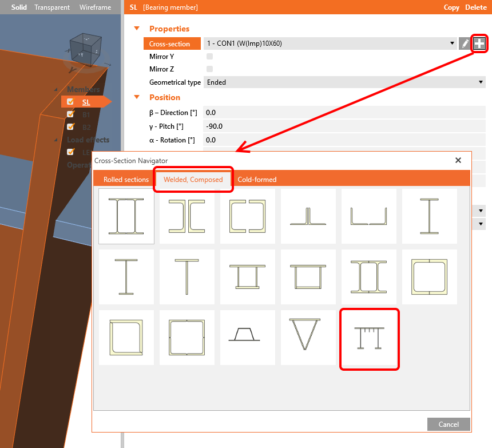Set view mode to Transparent
492x448 pixels.
[x=52, y=7]
